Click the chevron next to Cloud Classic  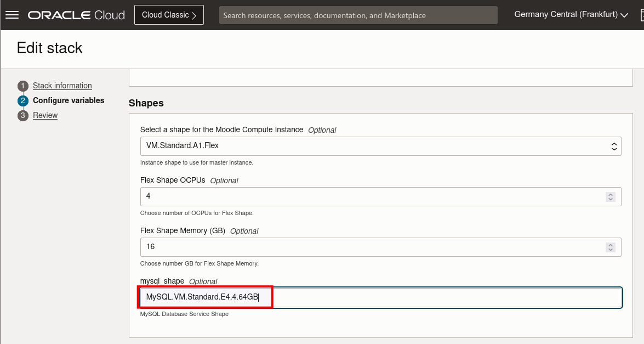[195, 15]
